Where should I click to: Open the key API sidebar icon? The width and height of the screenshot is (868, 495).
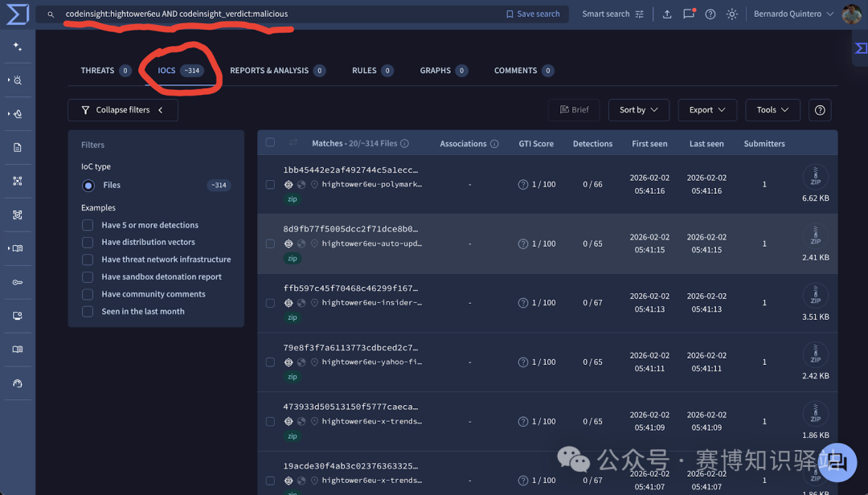[18, 282]
